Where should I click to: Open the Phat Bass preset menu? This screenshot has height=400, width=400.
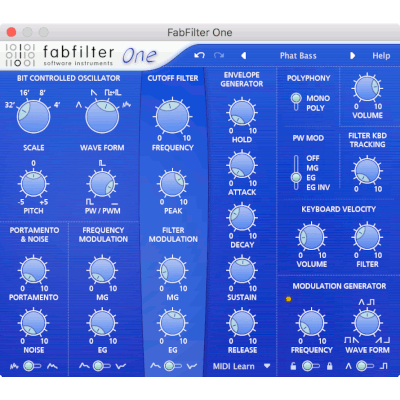tap(298, 56)
